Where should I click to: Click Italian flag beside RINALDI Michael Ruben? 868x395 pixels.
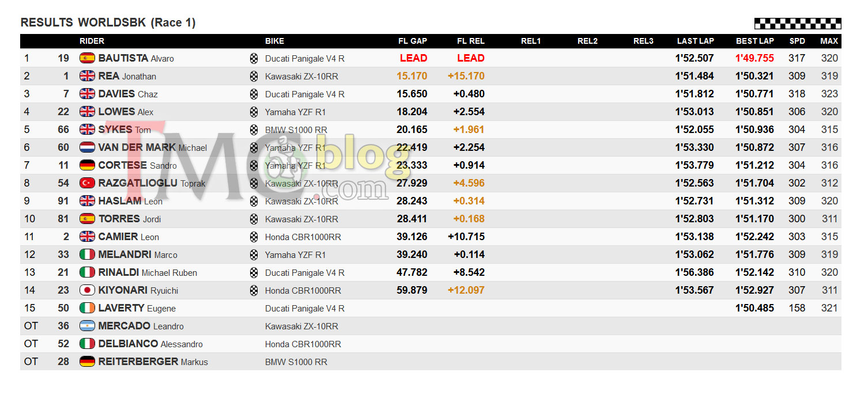coord(87,272)
